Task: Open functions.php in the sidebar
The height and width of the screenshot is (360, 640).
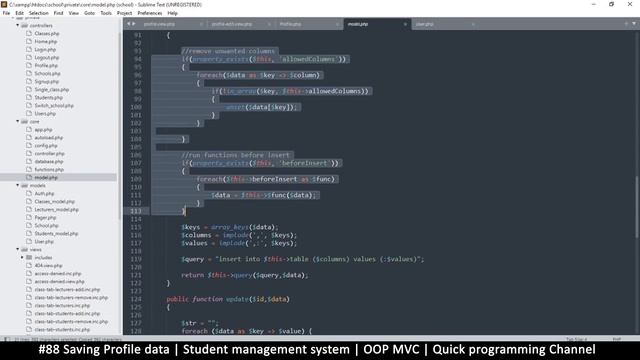Action: pos(49,169)
